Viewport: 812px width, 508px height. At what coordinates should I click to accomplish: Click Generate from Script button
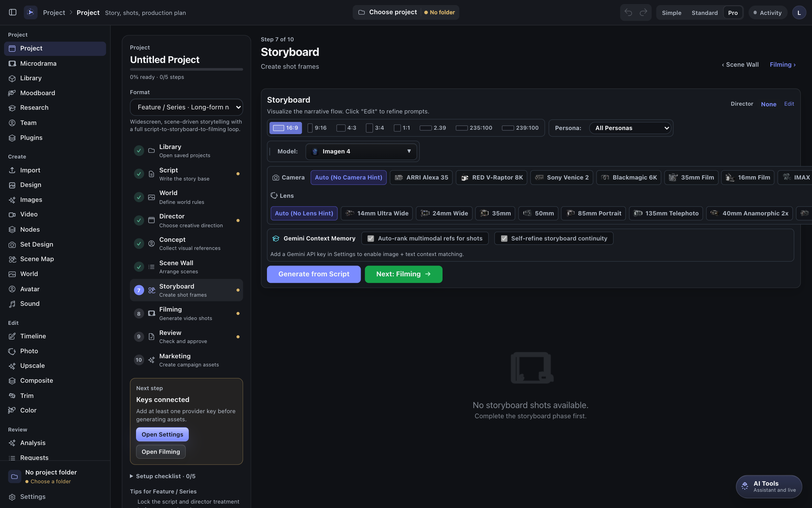(x=314, y=274)
